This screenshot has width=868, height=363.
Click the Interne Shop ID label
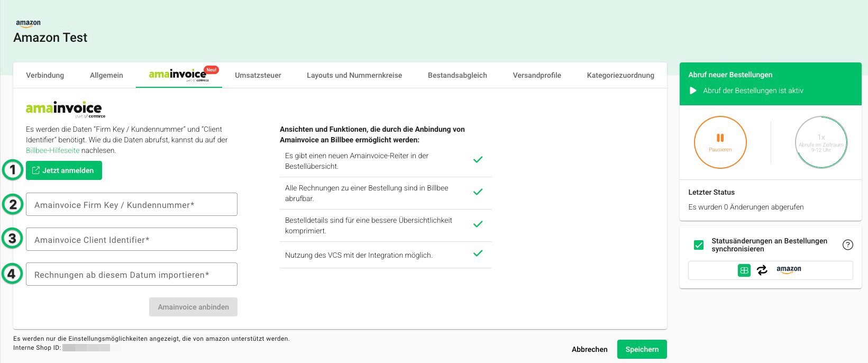pos(37,348)
